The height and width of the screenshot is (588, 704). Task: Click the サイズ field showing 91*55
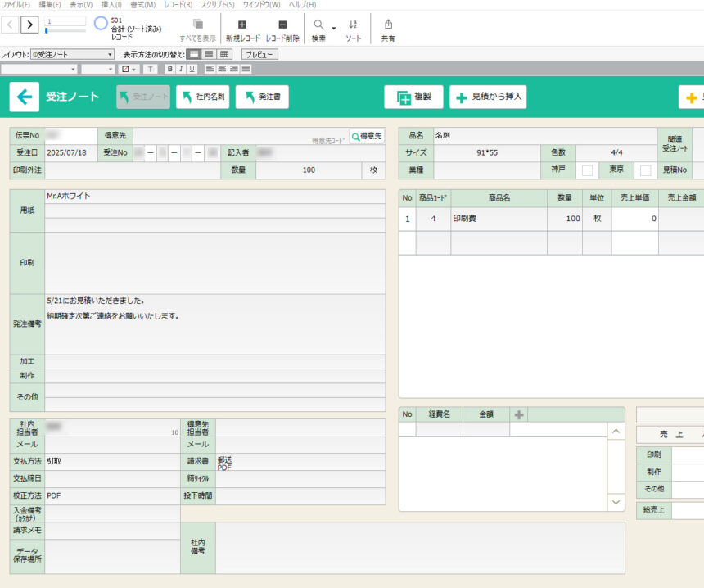point(487,152)
